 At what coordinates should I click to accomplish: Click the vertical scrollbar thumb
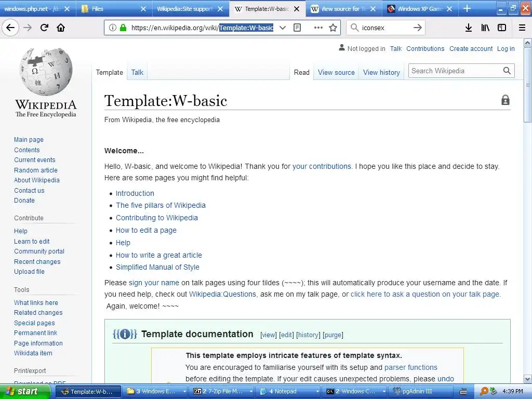(x=527, y=85)
